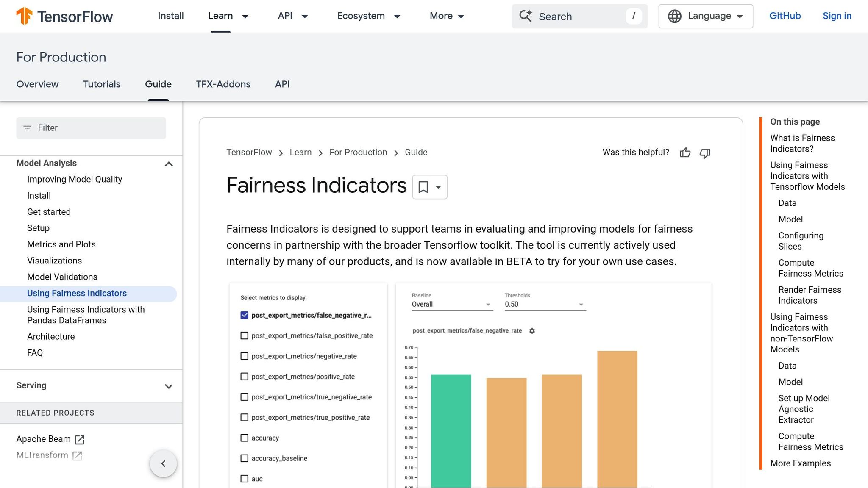Open external link icon next to MLTransform

[x=77, y=455]
